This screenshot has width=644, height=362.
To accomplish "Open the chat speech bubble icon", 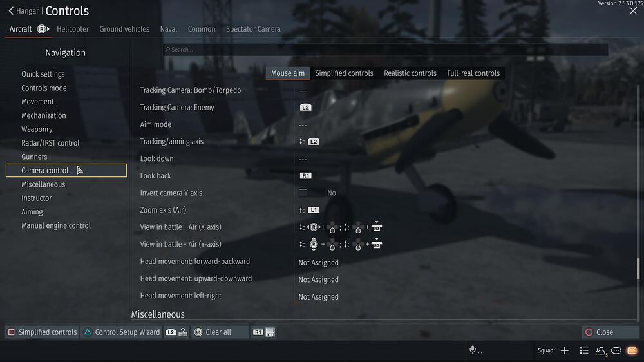I will pyautogui.click(x=616, y=350).
